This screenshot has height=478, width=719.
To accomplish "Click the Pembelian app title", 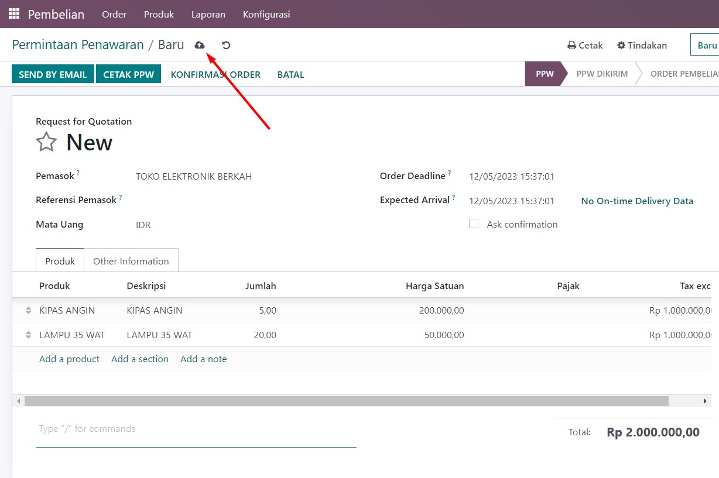I will coord(56,14).
